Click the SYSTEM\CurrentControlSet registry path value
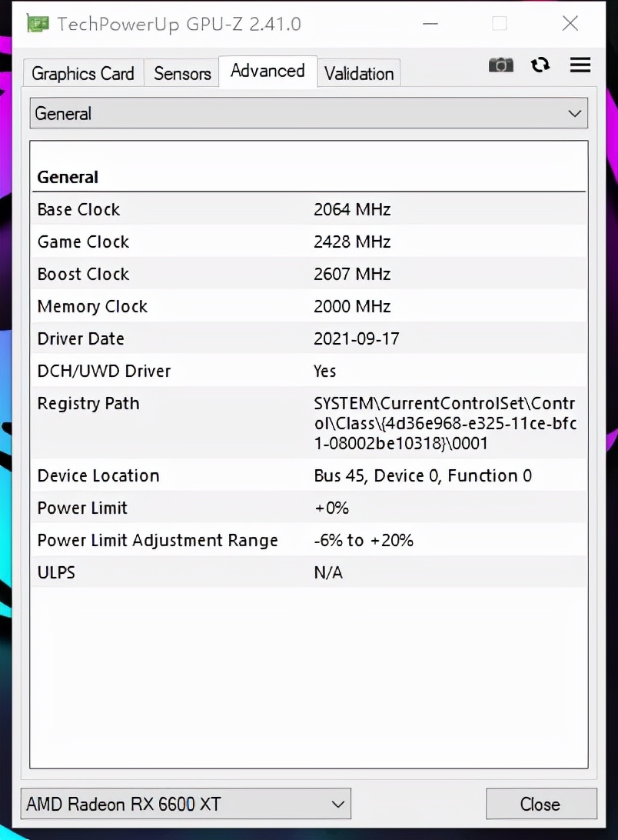This screenshot has height=840, width=618. click(x=445, y=423)
